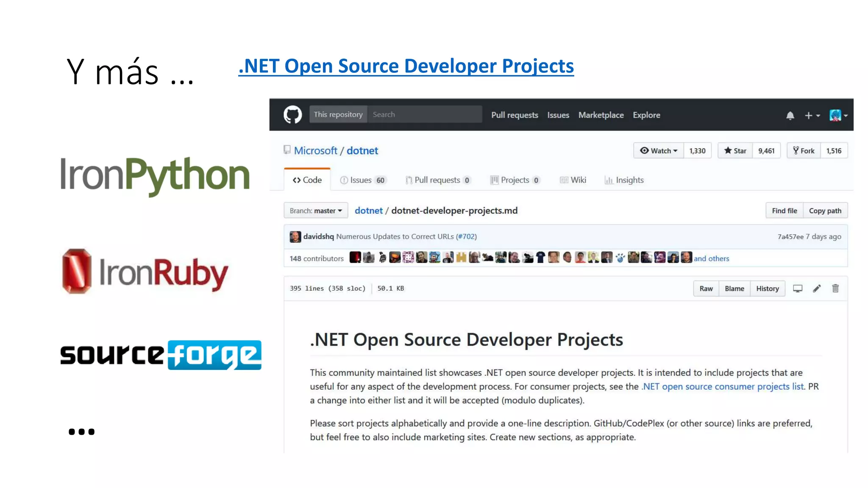Click the trash delete file icon

[x=835, y=288]
